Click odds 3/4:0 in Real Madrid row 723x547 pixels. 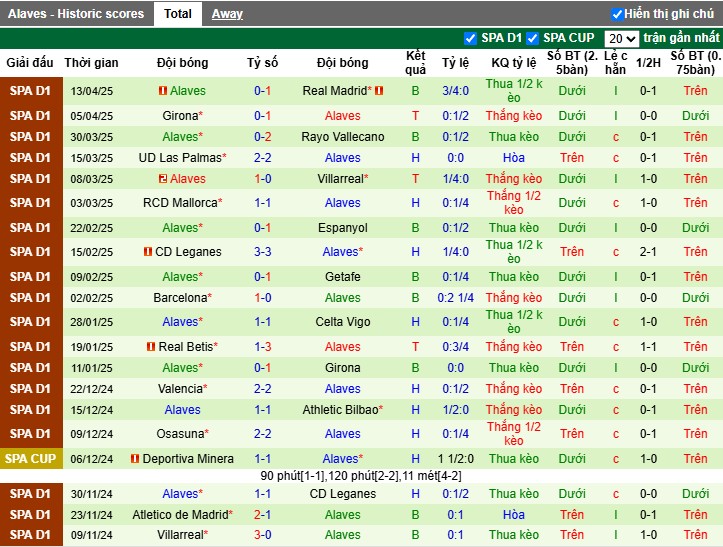point(456,91)
